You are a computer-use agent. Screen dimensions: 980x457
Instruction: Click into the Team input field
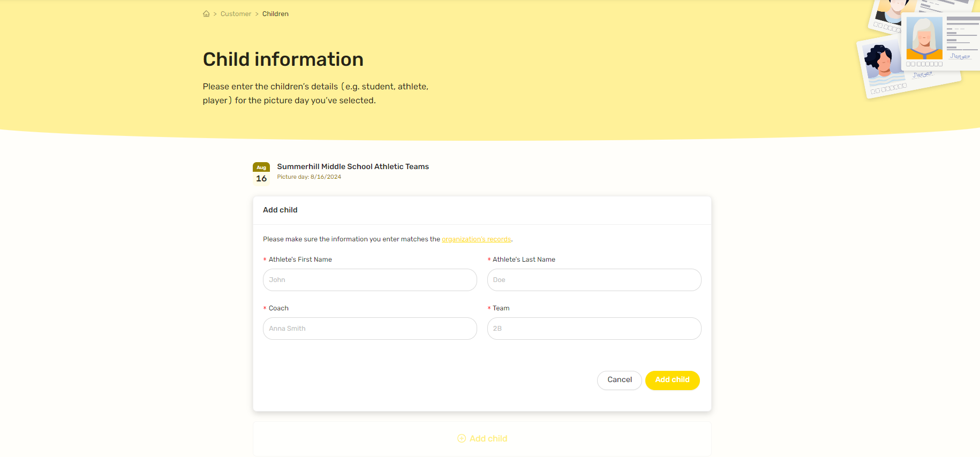[x=594, y=329]
